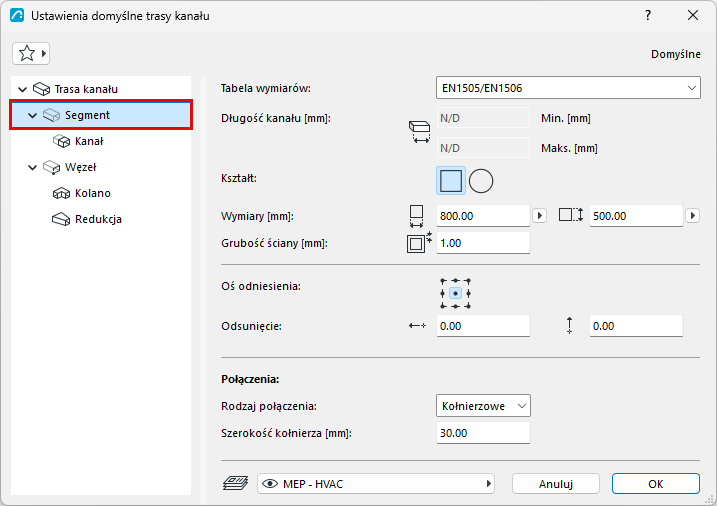This screenshot has height=506, width=717.
Task: Open the help question mark
Action: tap(647, 16)
